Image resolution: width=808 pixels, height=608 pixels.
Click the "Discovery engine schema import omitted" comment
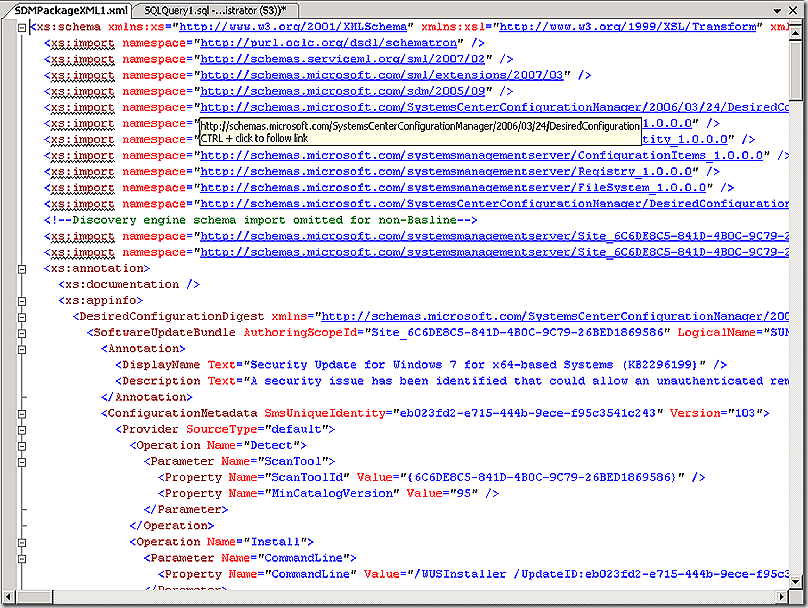(x=261, y=220)
